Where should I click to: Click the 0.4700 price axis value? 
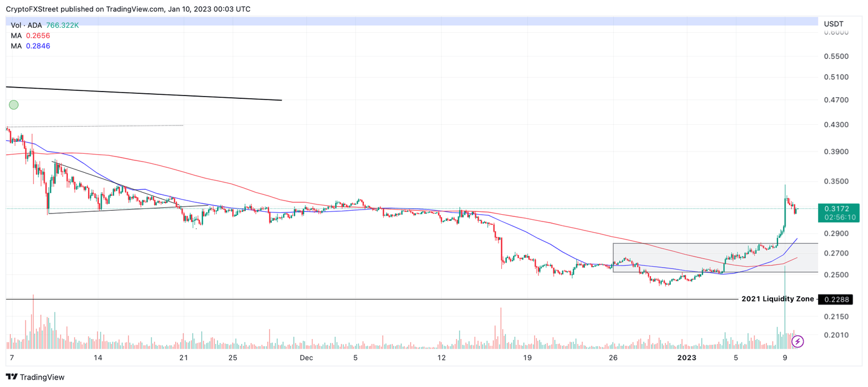tap(837, 100)
